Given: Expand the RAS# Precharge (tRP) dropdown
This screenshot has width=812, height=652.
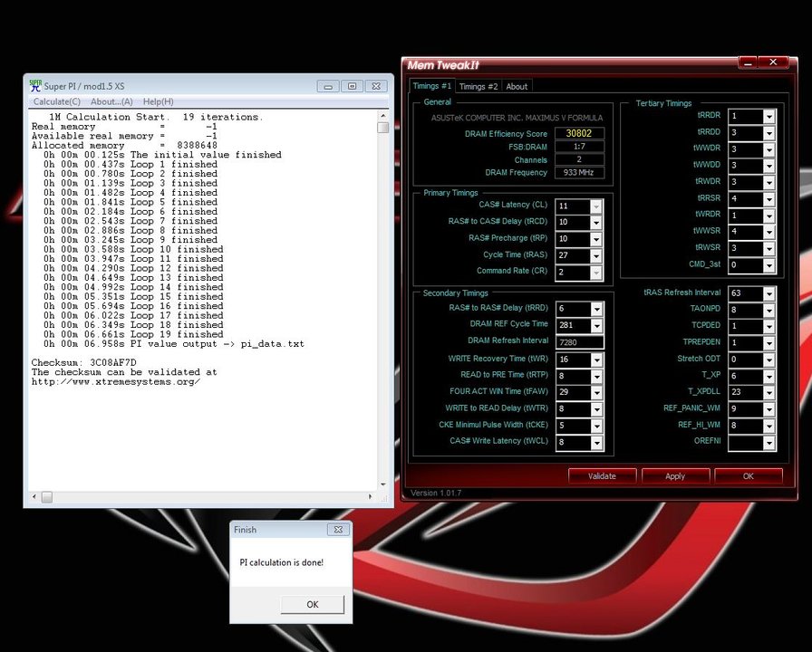Looking at the screenshot, I should pos(596,239).
